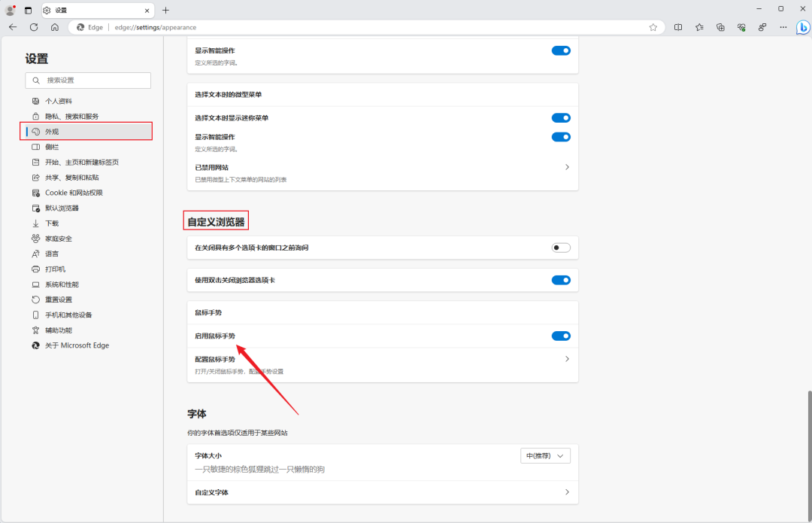This screenshot has width=812, height=523.
Task: Open the Bing Copilot sidebar icon
Action: tap(803, 28)
